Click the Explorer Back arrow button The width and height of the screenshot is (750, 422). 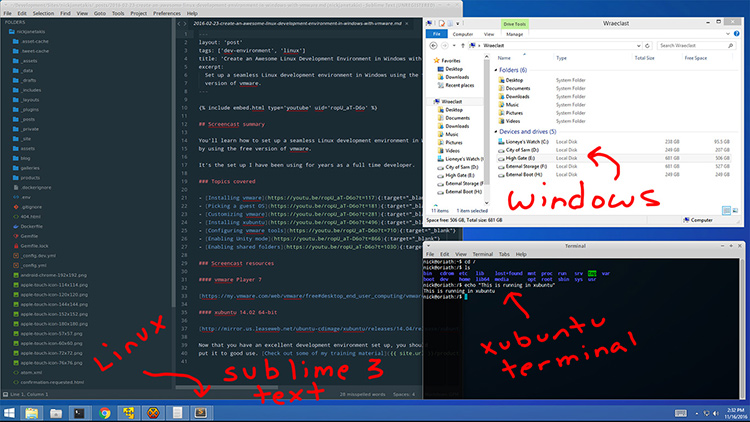[x=433, y=45]
